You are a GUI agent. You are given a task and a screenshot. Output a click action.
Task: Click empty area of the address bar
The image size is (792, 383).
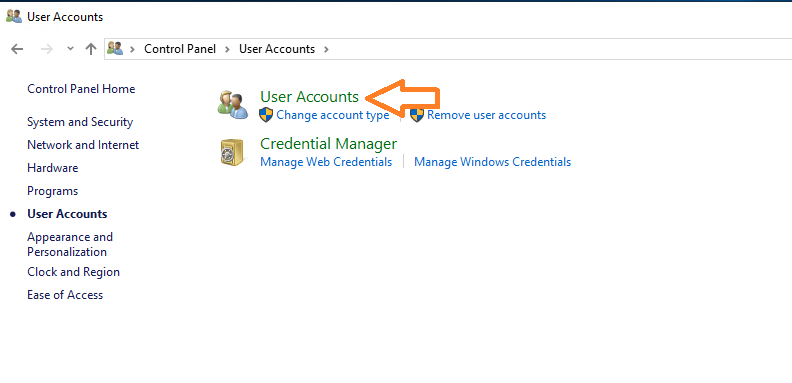point(556,49)
